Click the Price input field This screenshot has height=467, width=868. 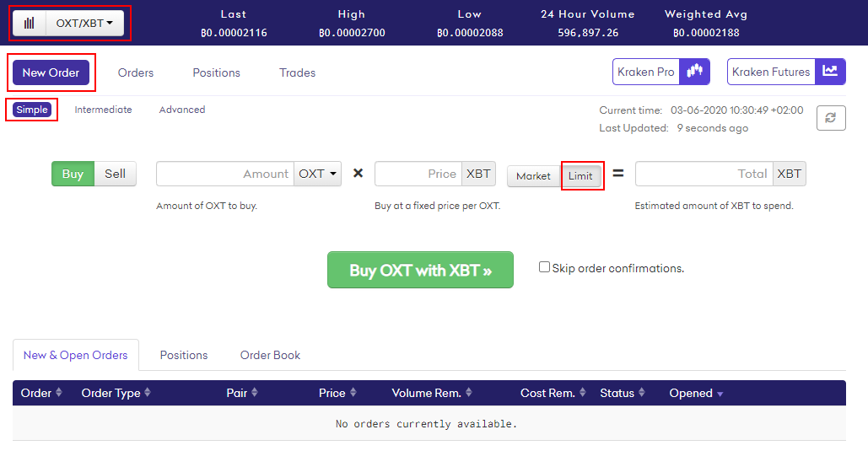418,174
